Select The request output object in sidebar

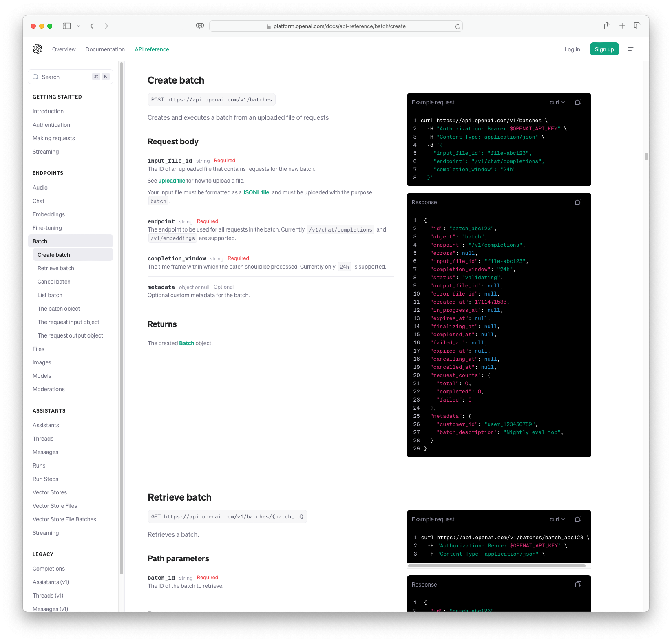[70, 335]
